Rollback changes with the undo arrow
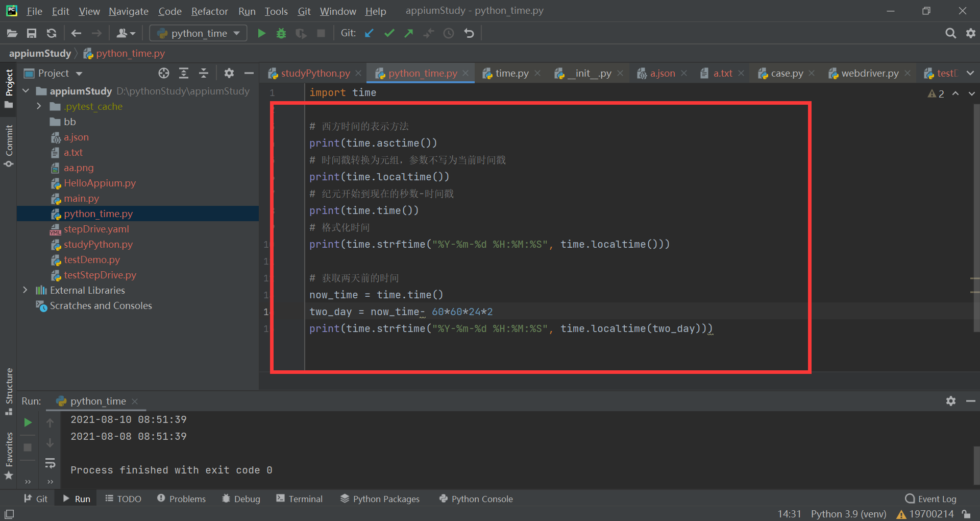The height and width of the screenshot is (521, 980). [x=469, y=33]
